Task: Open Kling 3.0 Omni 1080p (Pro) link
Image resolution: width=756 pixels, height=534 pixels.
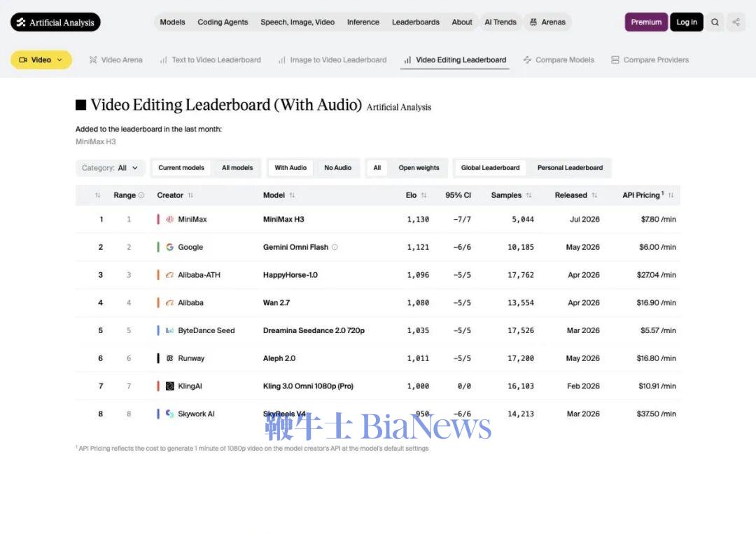Action: [308, 386]
